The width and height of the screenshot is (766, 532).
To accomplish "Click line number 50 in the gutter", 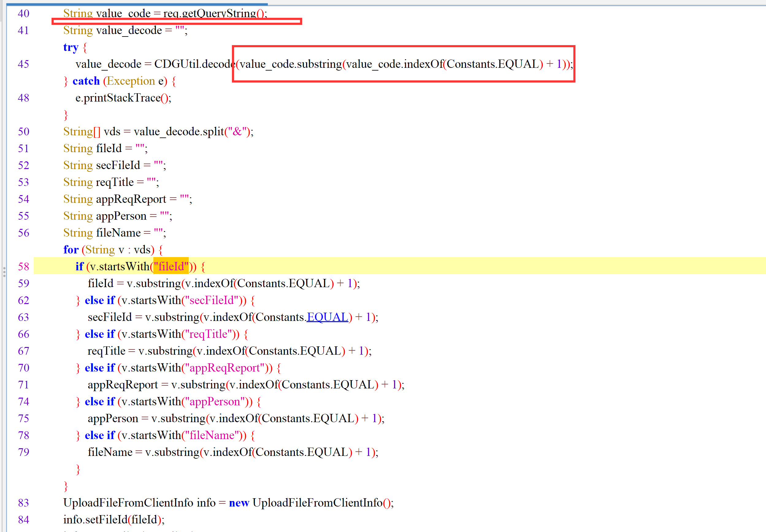I will click(24, 132).
